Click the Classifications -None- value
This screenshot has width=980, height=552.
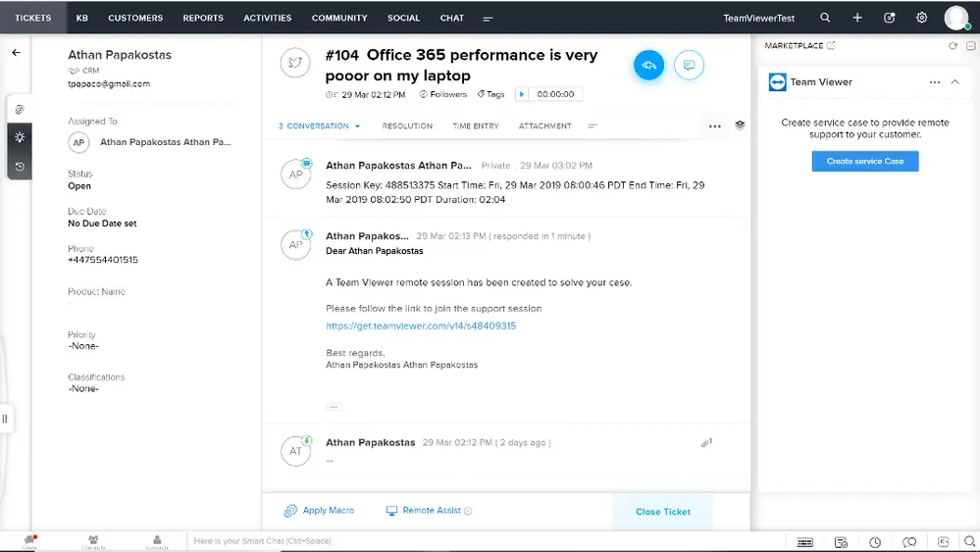click(x=83, y=388)
